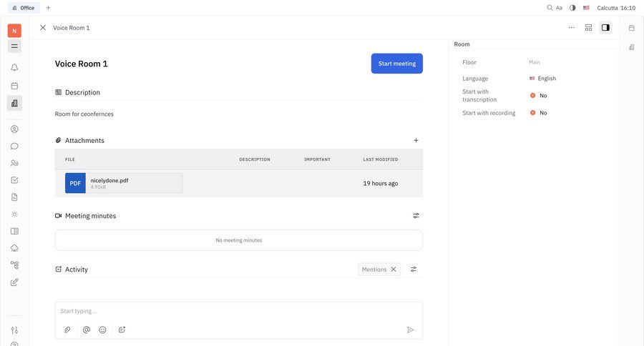Open the emoji picker
The width and height of the screenshot is (644, 346).
(102, 330)
